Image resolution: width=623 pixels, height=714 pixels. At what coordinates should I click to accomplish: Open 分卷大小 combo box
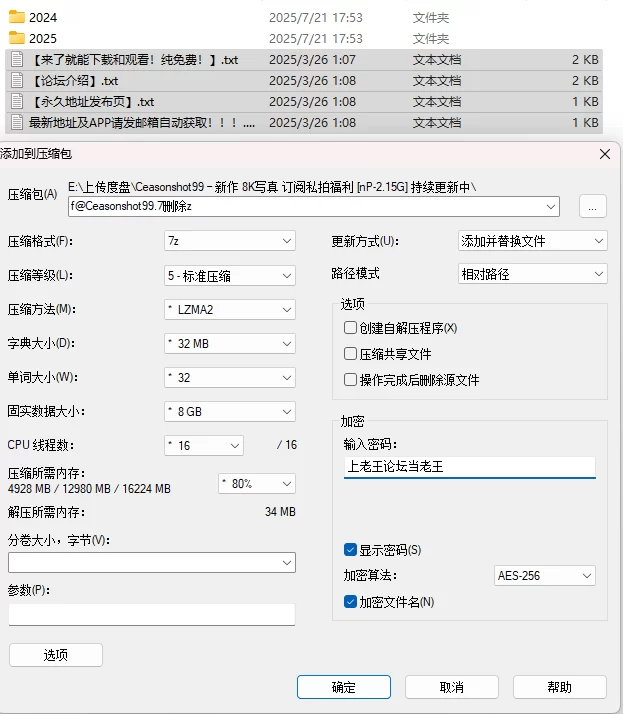pyautogui.click(x=152, y=562)
